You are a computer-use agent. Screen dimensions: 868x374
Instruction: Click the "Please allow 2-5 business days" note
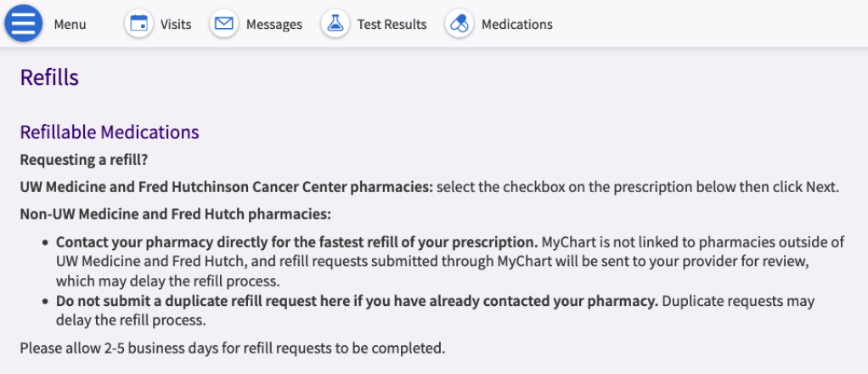(x=232, y=348)
